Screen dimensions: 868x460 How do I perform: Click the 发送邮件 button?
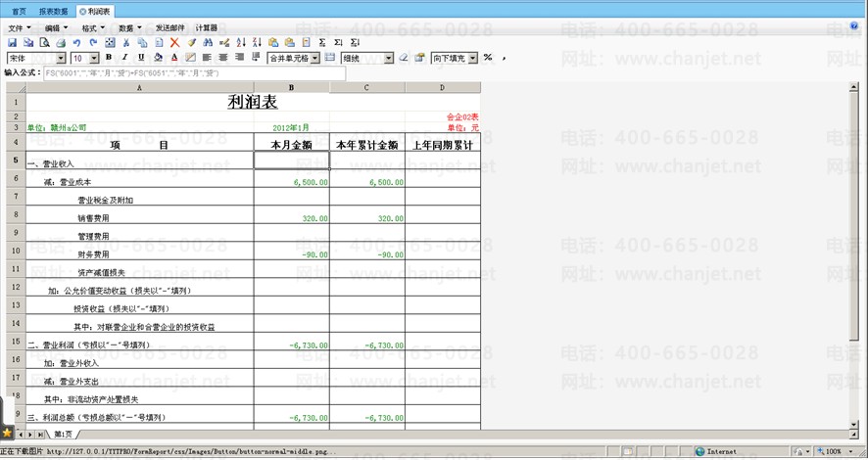[169, 28]
